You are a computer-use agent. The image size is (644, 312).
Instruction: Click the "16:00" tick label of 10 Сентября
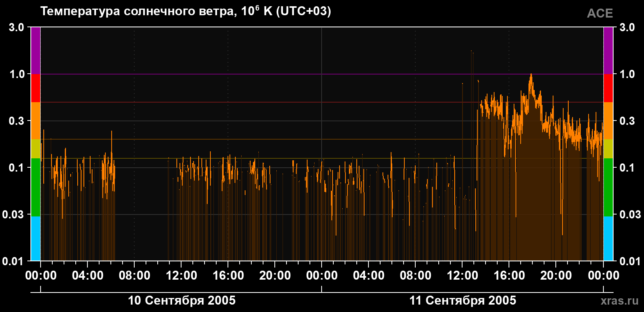coord(228,276)
